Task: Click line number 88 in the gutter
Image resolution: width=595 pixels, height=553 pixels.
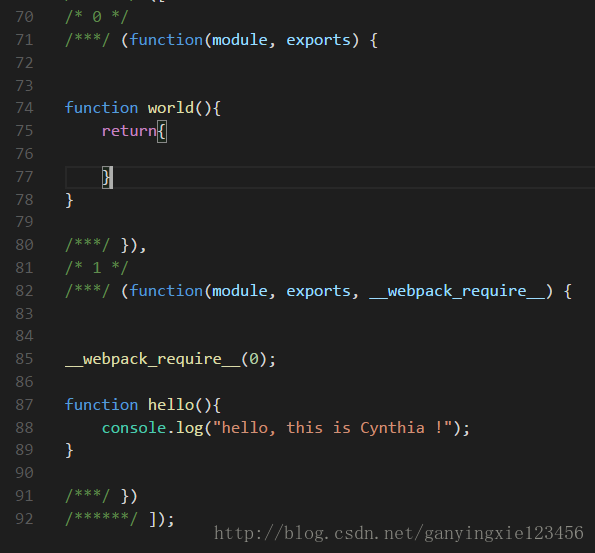Action: (24, 428)
